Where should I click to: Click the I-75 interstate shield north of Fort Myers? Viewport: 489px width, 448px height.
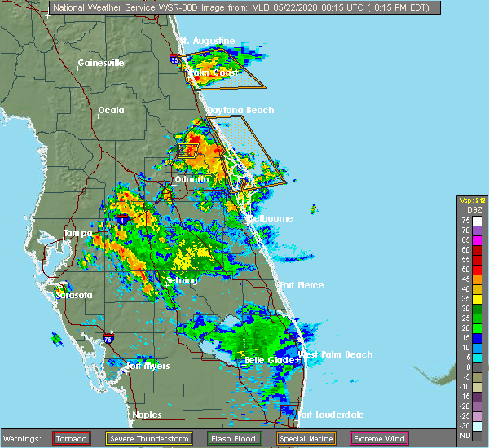108,338
